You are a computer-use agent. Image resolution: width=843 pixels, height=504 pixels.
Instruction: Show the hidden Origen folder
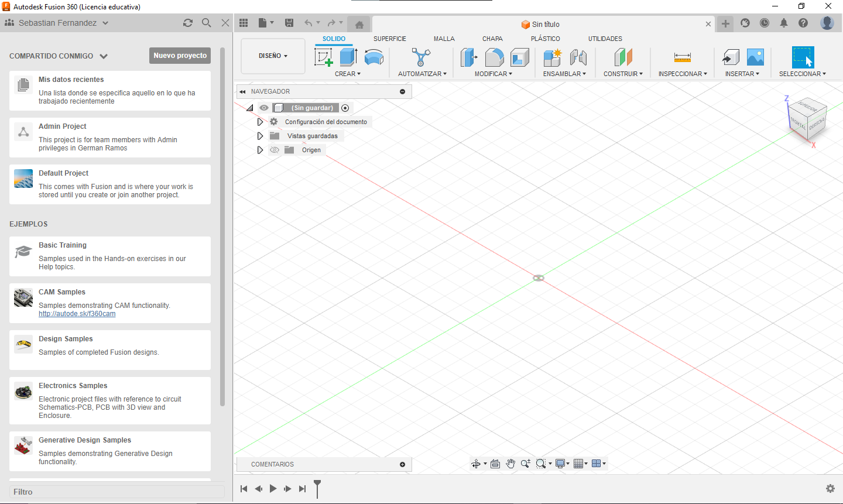click(274, 150)
